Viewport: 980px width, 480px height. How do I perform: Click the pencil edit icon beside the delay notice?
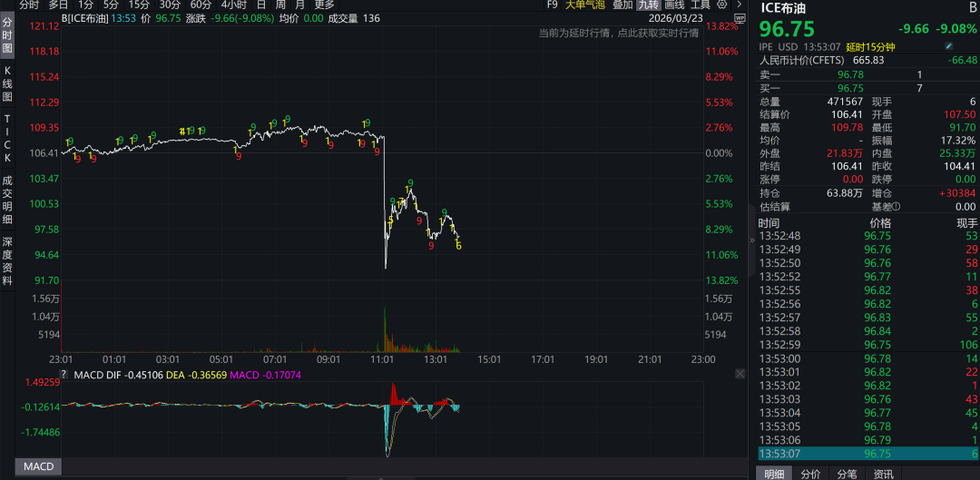pyautogui.click(x=949, y=45)
